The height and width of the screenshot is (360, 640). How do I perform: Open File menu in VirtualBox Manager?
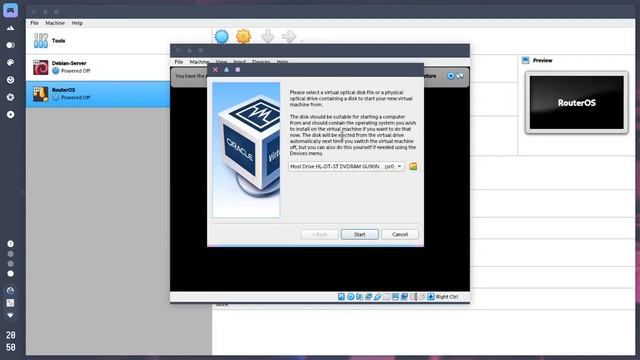35,23
